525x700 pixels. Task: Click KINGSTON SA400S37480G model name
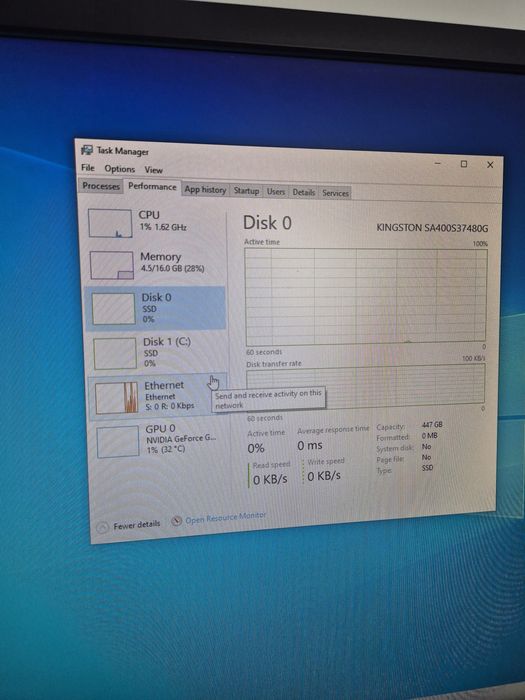[x=432, y=228]
